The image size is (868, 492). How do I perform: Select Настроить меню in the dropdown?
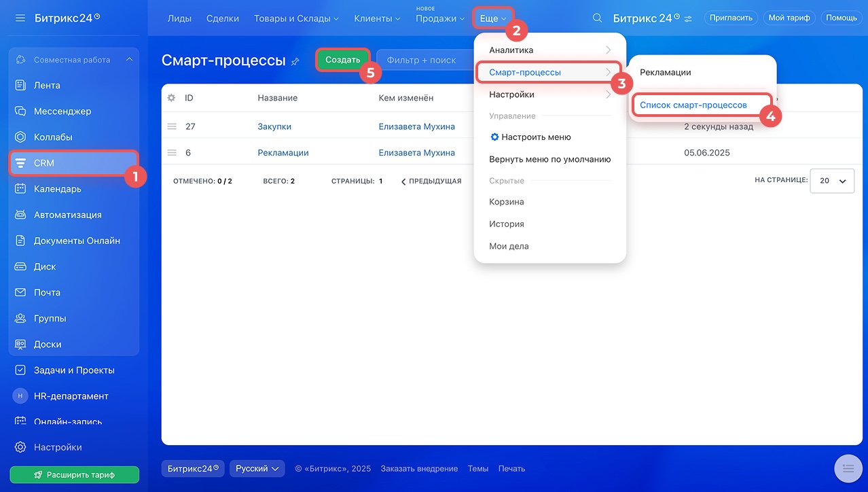pos(530,137)
